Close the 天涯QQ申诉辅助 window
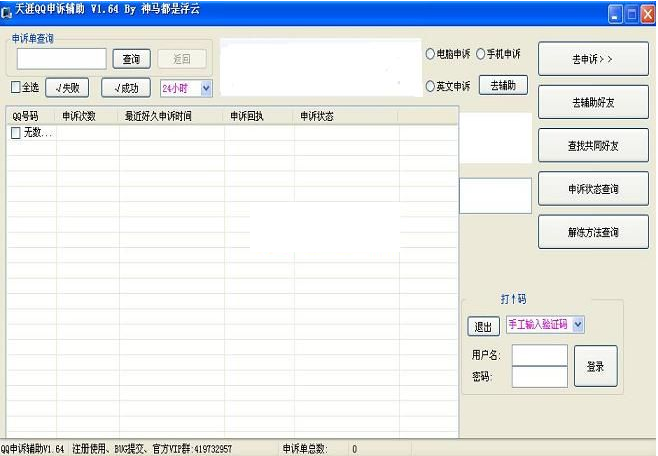 pyautogui.click(x=647, y=13)
